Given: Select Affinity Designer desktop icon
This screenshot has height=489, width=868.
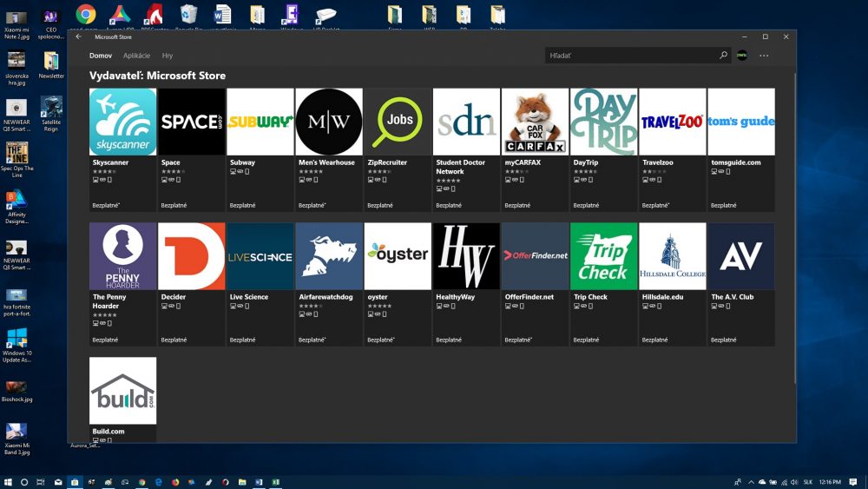Looking at the screenshot, I should 16,207.
